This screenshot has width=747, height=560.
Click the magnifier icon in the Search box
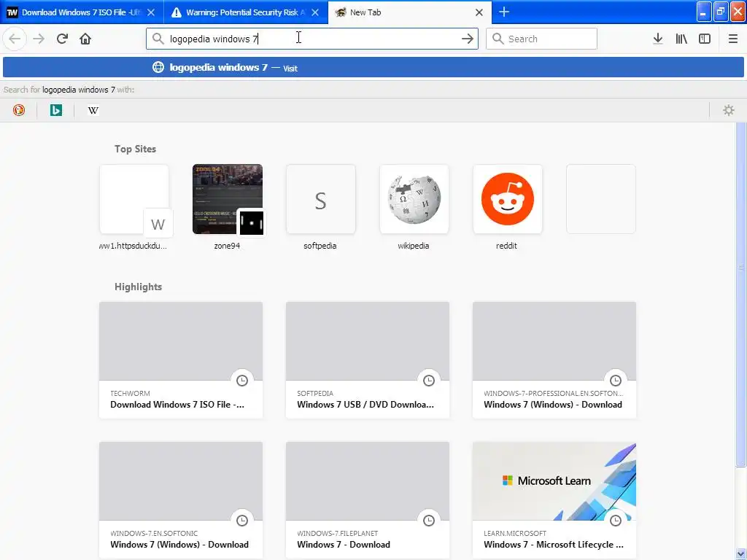pos(498,39)
